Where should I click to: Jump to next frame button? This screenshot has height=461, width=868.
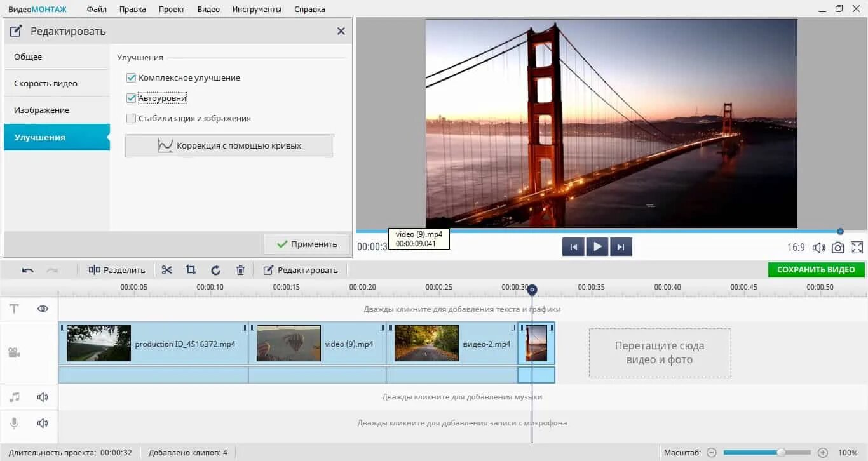621,247
